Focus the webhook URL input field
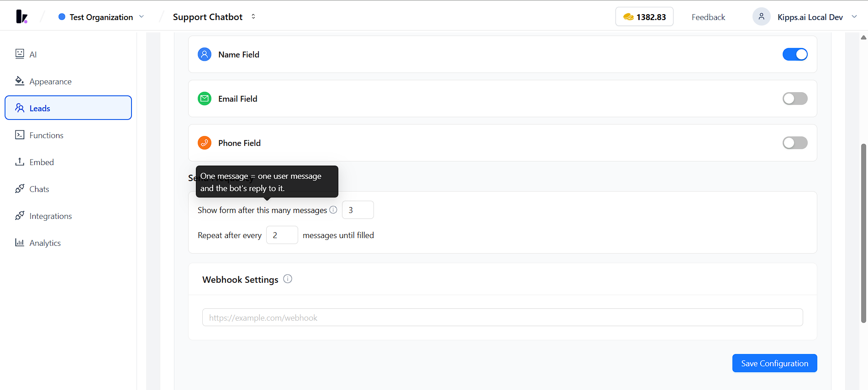 click(x=502, y=317)
